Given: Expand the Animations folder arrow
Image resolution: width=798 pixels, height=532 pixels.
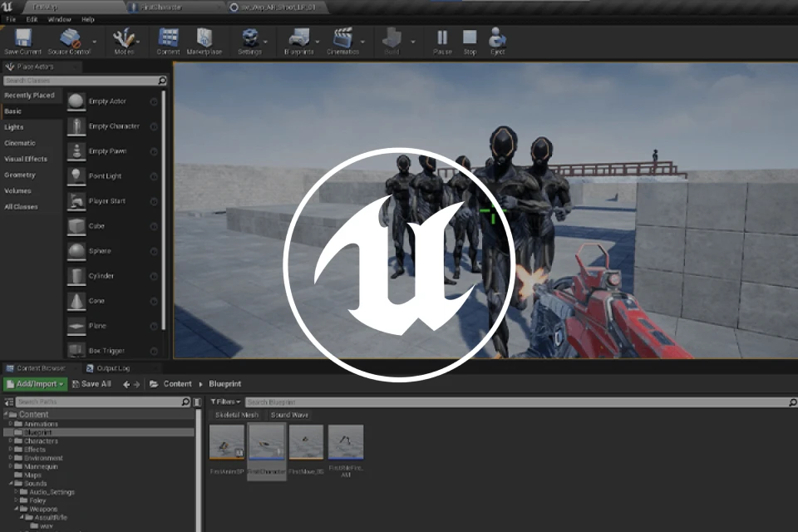Looking at the screenshot, I should (10, 424).
